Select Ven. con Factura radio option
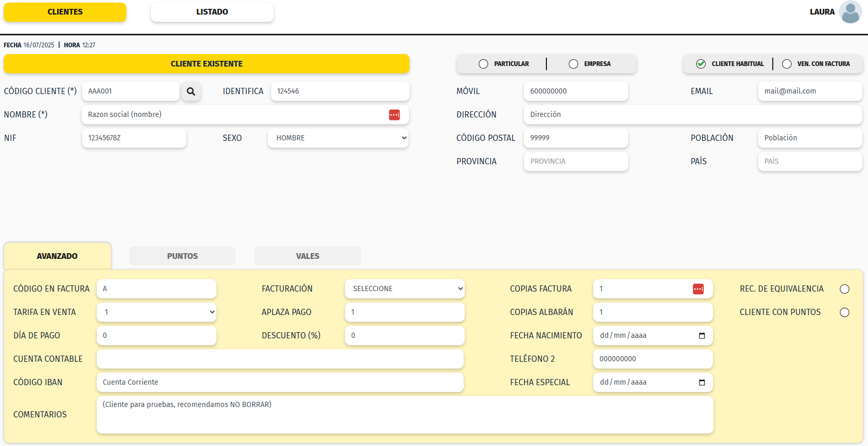This screenshot has height=446, width=868. pos(787,64)
